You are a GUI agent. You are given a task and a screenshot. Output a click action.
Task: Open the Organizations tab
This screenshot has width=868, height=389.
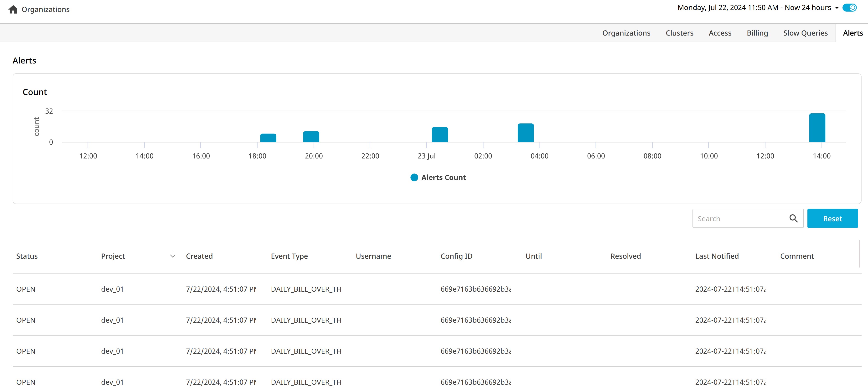click(626, 33)
